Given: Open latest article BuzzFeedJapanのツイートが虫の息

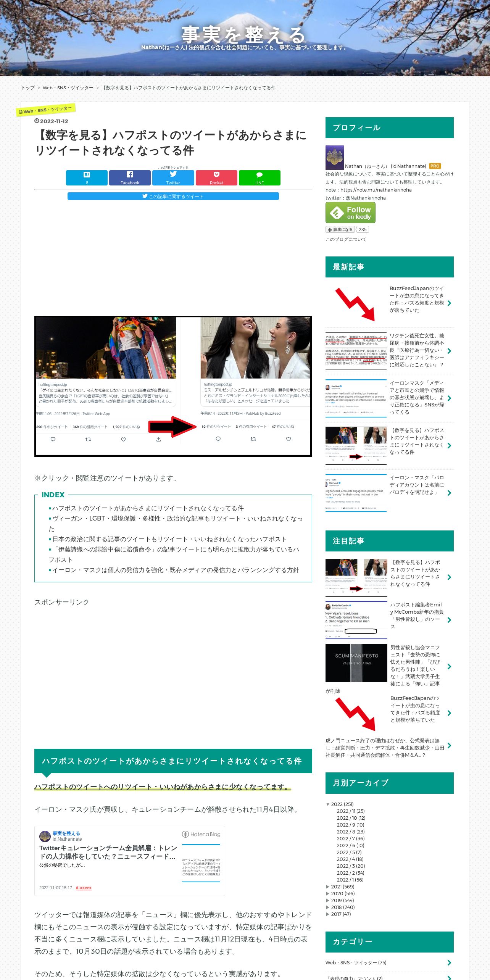Looking at the screenshot, I should (417, 300).
